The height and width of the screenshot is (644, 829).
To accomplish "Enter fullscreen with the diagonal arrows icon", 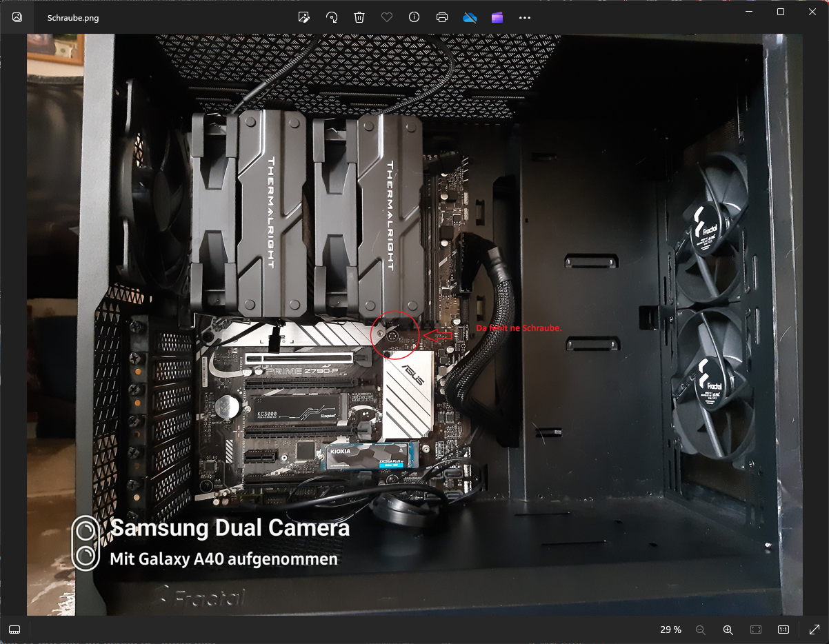I will coord(814,630).
